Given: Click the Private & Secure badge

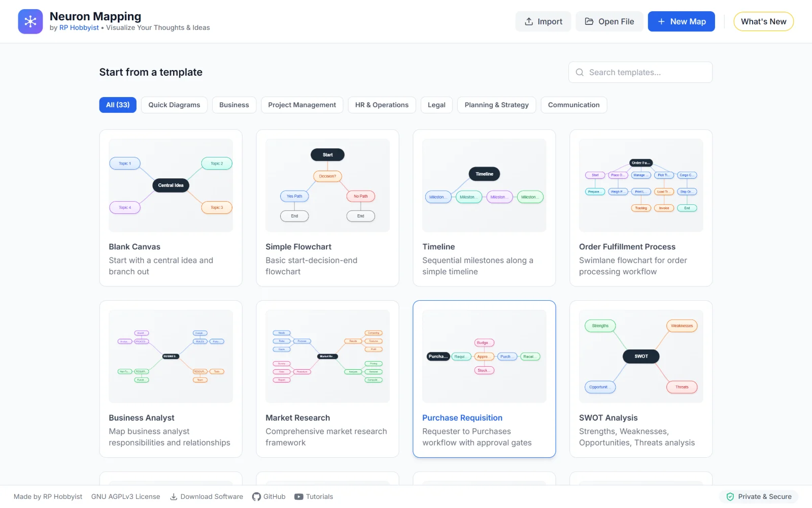Looking at the screenshot, I should (x=759, y=497).
